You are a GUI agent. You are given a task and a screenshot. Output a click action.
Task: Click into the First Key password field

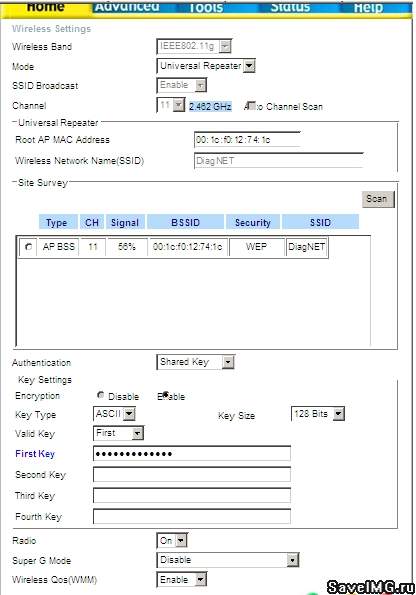point(192,453)
